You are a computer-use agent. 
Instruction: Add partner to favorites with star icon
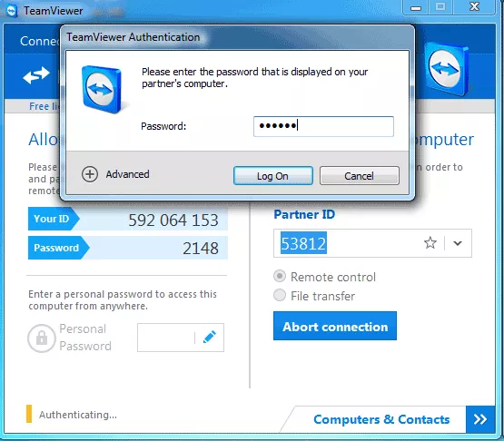point(430,243)
